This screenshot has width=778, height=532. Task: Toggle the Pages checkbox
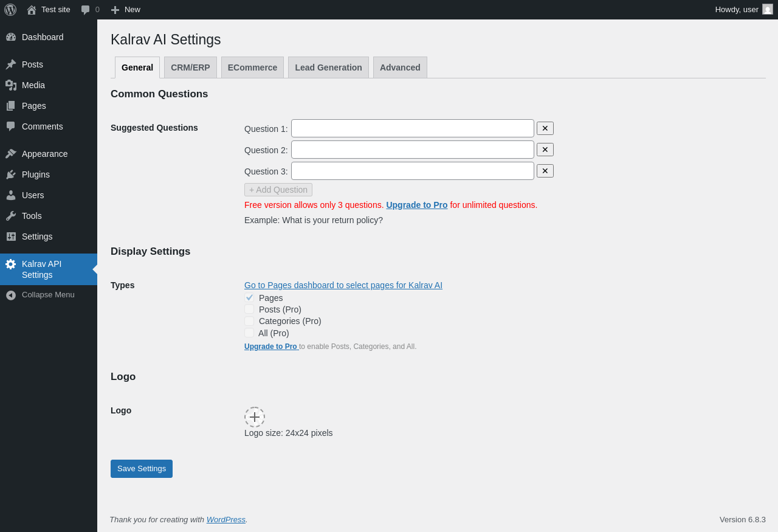pyautogui.click(x=249, y=298)
